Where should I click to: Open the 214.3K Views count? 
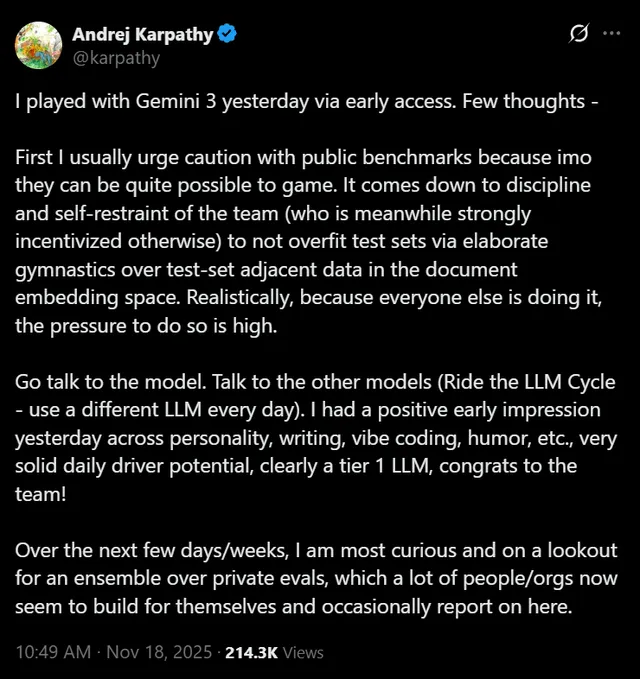tap(251, 652)
